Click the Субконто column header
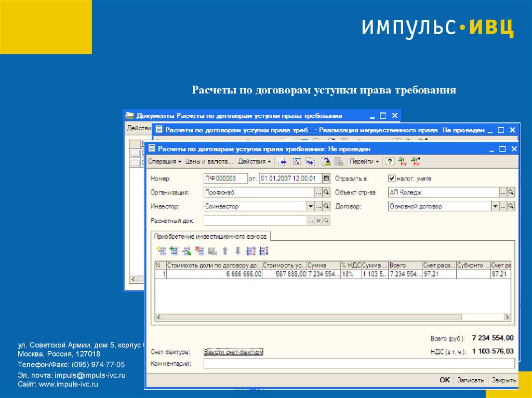The width and height of the screenshot is (532, 398). [x=473, y=266]
